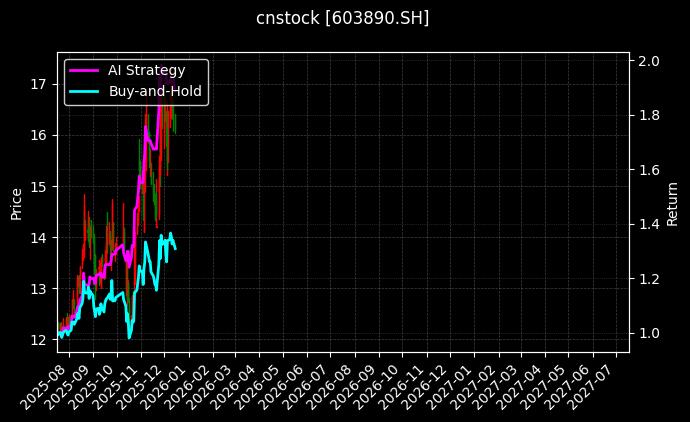This screenshot has width=690, height=422.
Task: Select the Buy-and-Hold legend label
Action: click(x=155, y=91)
